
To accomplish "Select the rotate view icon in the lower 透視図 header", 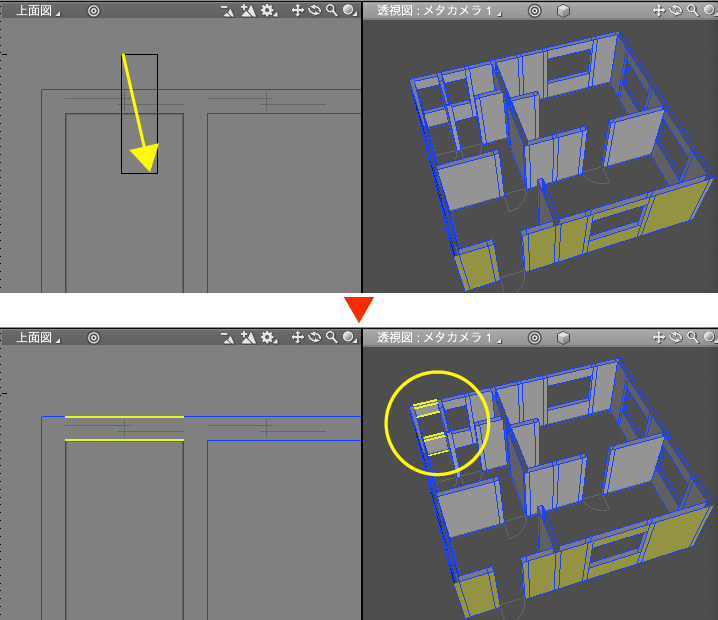I will [676, 337].
